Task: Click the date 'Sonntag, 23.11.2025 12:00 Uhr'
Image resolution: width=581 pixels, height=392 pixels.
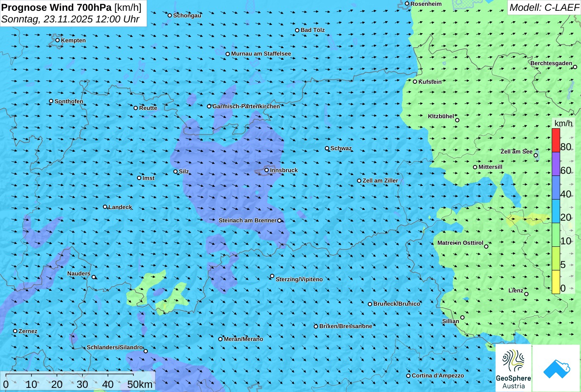Action: [x=71, y=19]
